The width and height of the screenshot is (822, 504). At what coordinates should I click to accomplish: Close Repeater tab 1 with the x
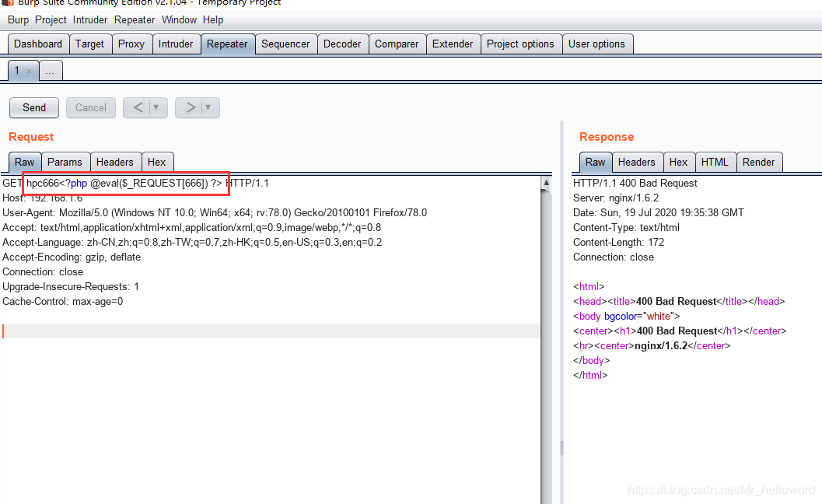click(x=30, y=72)
